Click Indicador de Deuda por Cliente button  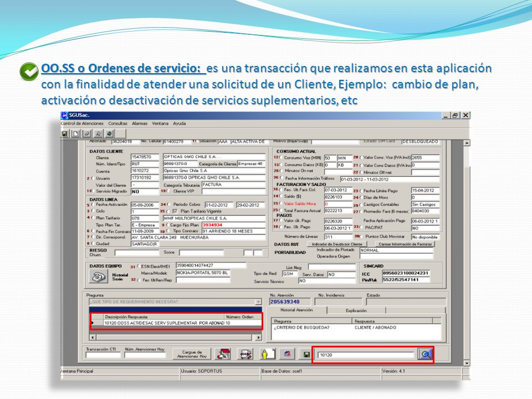click(337, 244)
